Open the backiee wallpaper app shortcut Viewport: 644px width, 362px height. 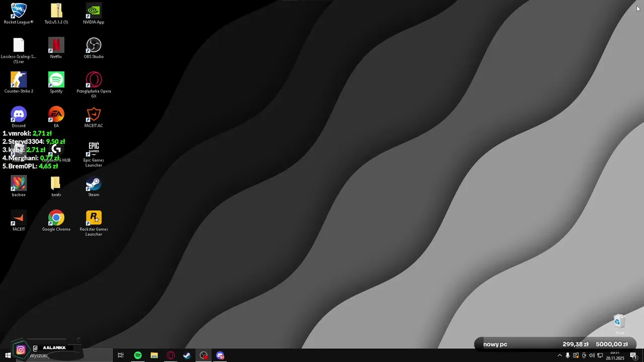[x=19, y=186]
